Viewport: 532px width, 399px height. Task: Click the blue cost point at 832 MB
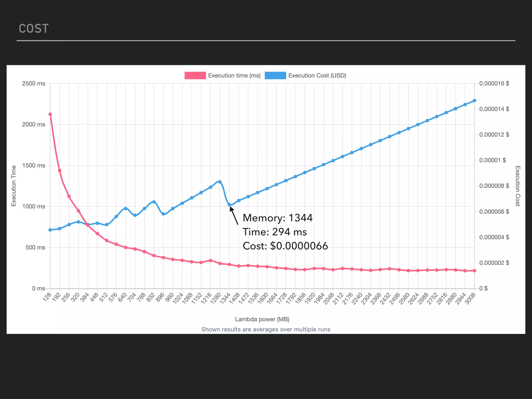click(154, 202)
